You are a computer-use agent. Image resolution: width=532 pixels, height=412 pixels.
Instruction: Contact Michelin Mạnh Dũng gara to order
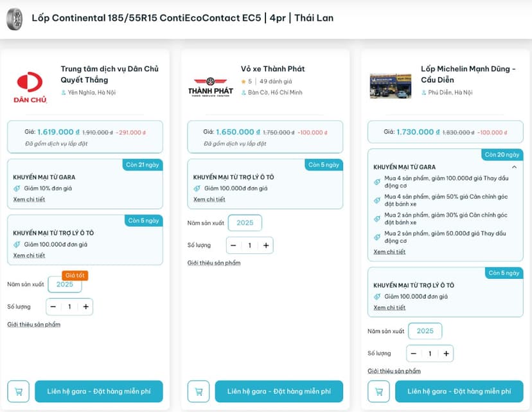459,391
